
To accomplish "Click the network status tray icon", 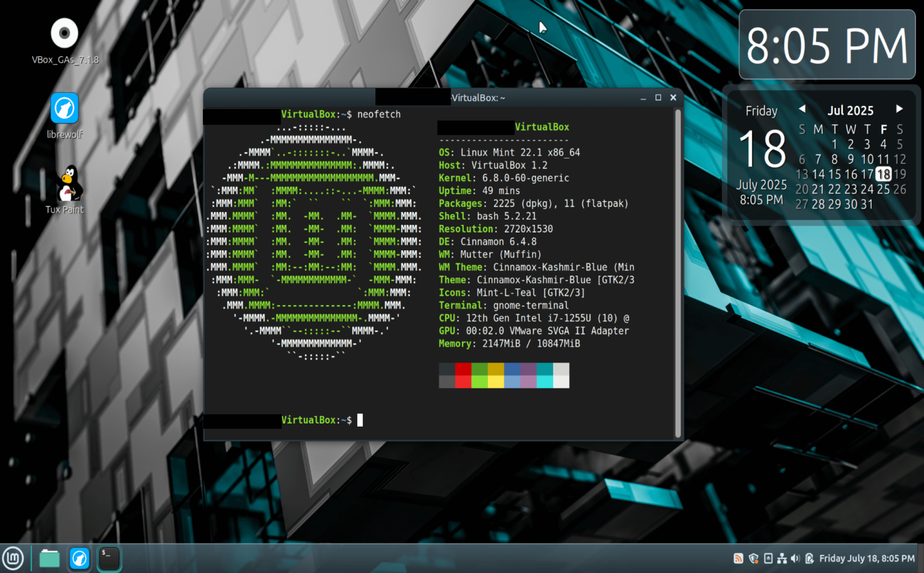I will tap(782, 558).
